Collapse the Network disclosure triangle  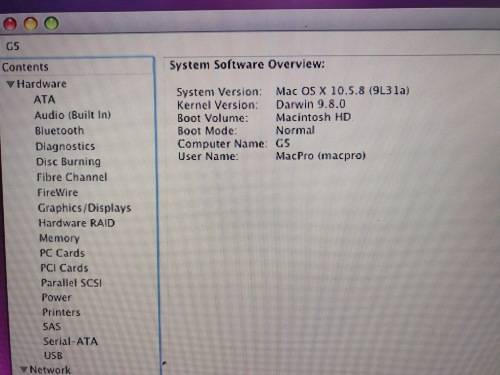24,369
